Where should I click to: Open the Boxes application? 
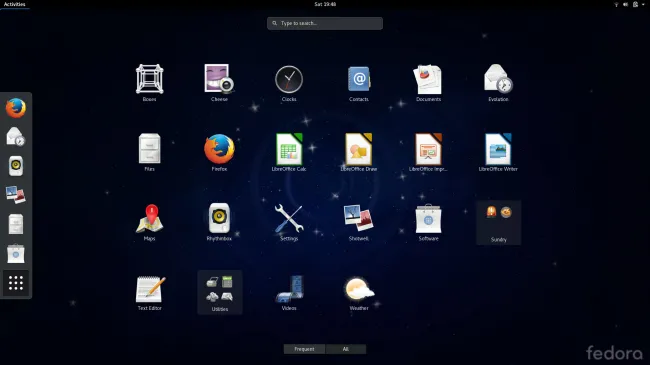click(150, 82)
